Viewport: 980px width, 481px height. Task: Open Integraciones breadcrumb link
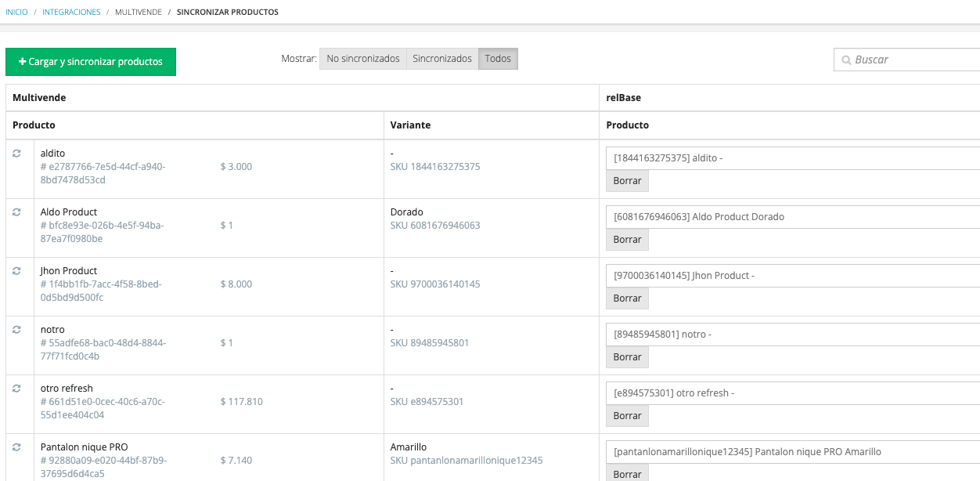[x=71, y=13]
